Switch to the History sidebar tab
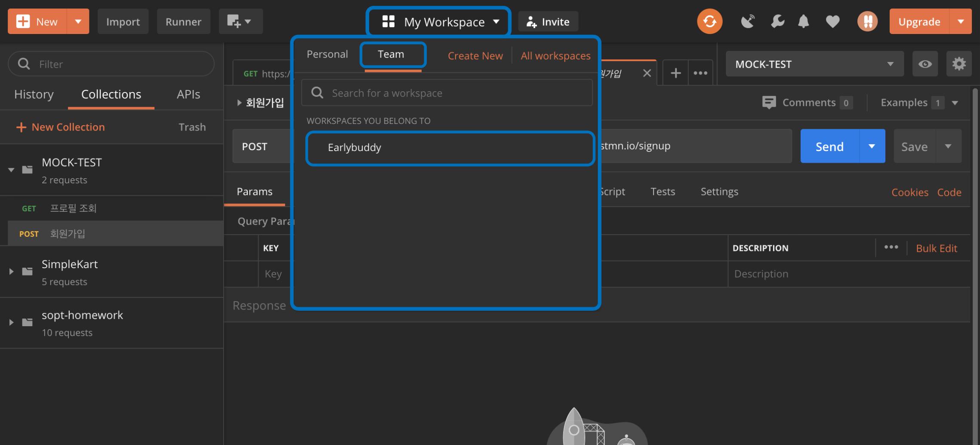The height and width of the screenshot is (445, 980). coord(34,94)
